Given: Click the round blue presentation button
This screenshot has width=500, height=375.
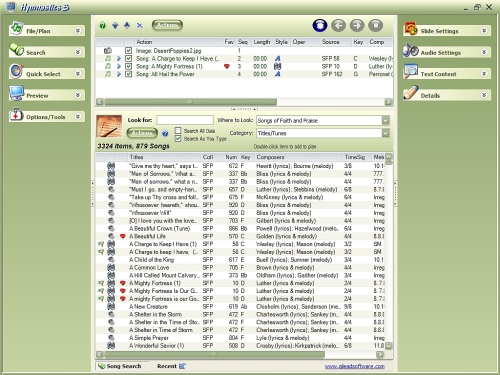Looking at the screenshot, I should [320, 26].
